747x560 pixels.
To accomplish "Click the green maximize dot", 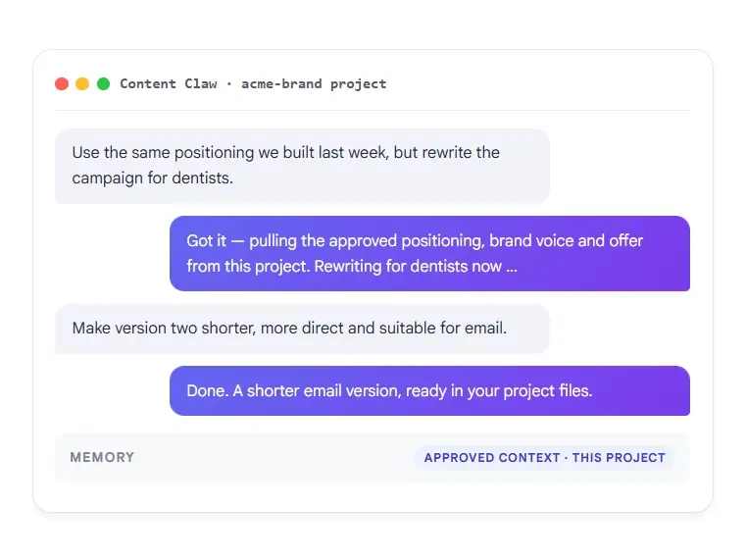I will tap(103, 84).
